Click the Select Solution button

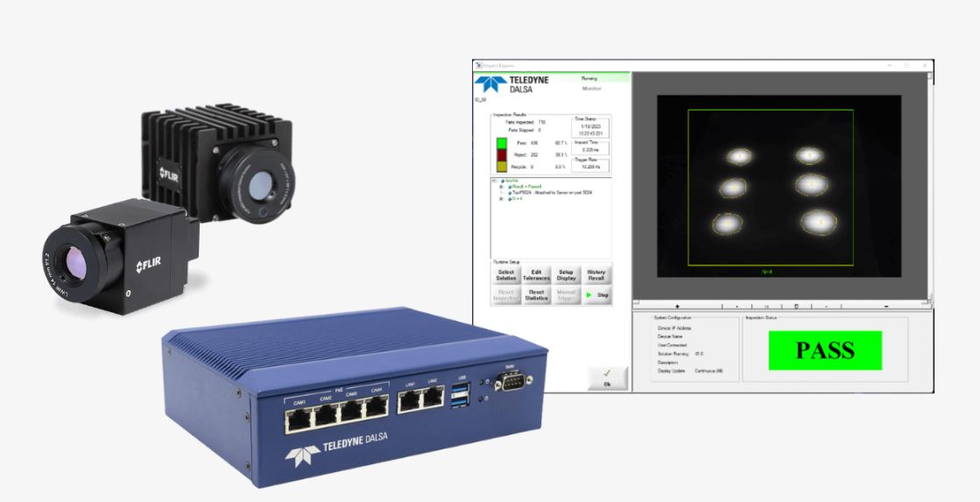coord(506,275)
